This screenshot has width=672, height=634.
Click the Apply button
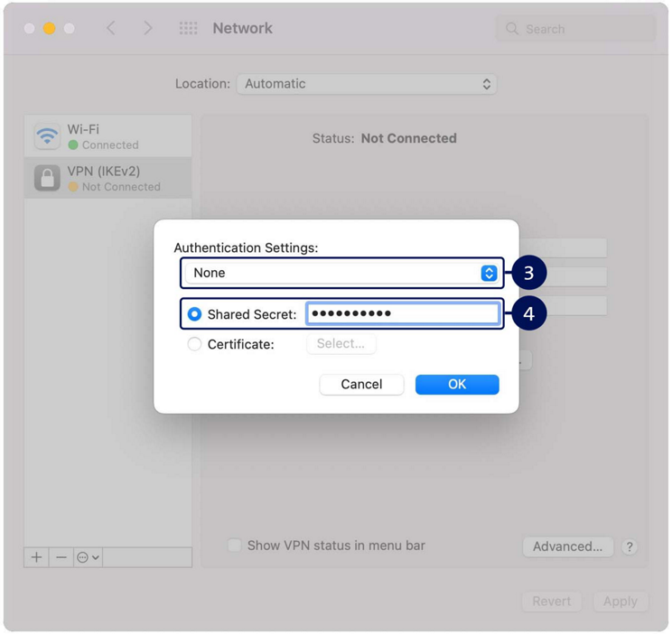click(x=621, y=601)
